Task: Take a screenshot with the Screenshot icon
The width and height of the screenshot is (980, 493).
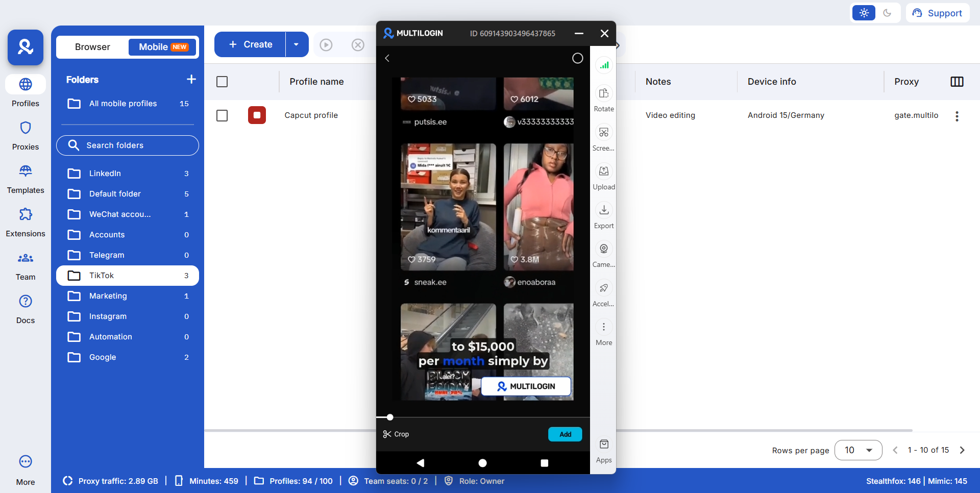Action: 604,133
